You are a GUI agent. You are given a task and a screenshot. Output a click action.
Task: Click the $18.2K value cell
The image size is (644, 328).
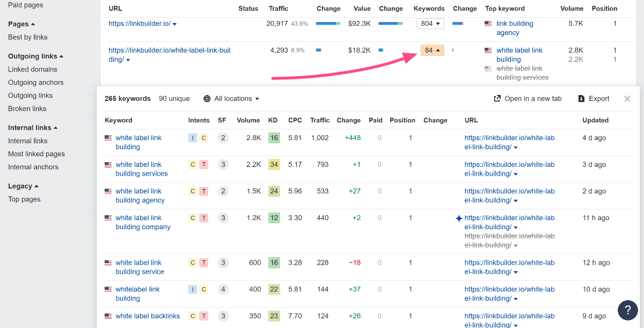click(x=360, y=50)
